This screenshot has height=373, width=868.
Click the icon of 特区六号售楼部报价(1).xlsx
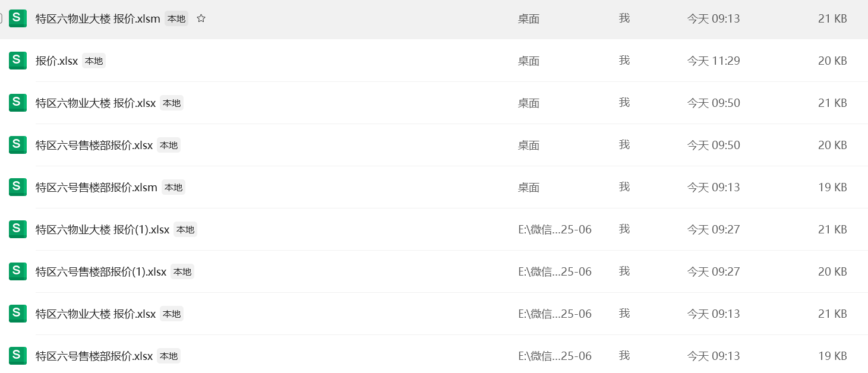pyautogui.click(x=17, y=271)
